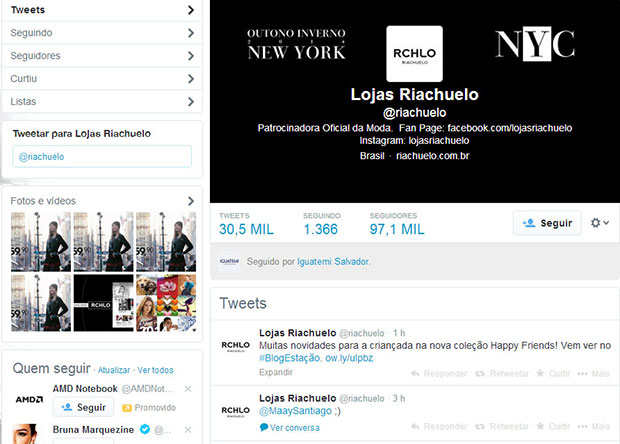Click Bruna Marquezine verified badge
Viewport: 620px width, 444px height.
point(145,429)
